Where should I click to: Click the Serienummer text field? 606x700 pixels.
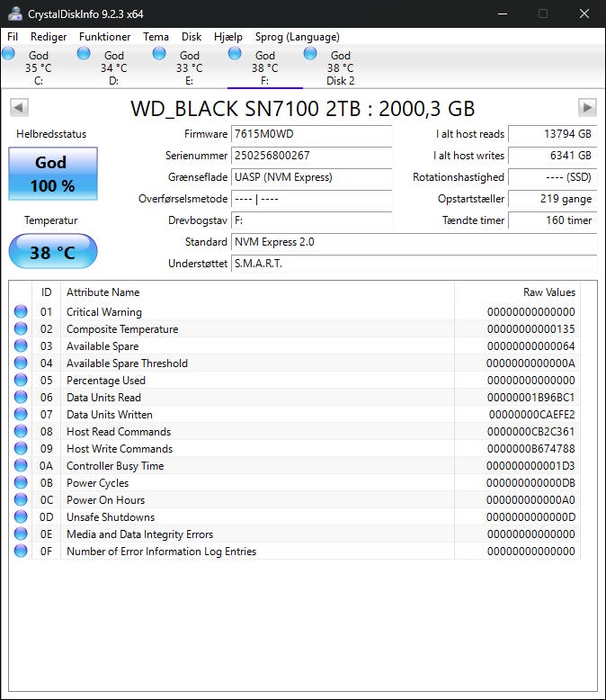pos(311,156)
